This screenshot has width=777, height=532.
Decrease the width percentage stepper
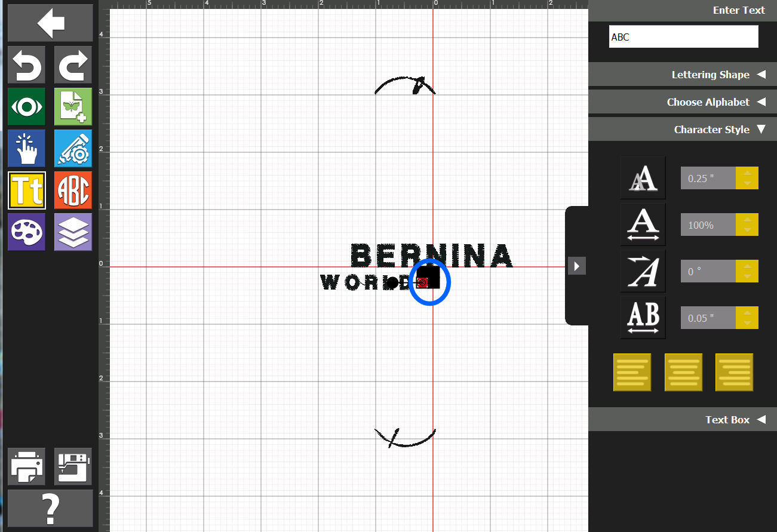(x=747, y=230)
